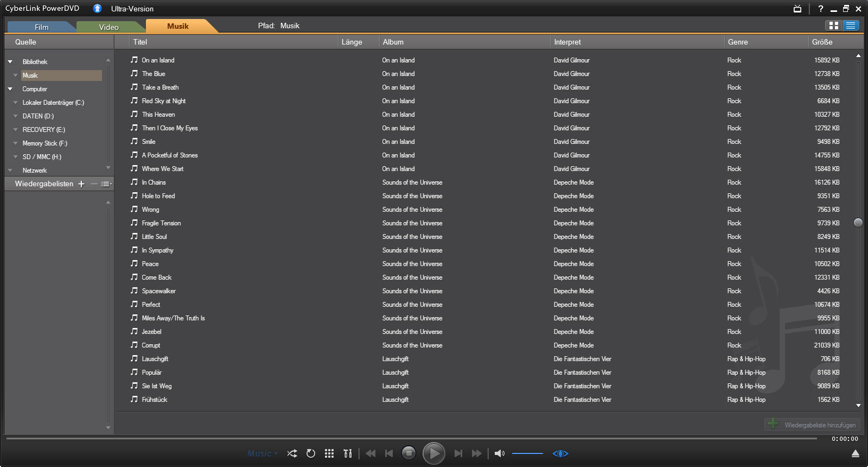Select the track "In Chains"

[154, 182]
